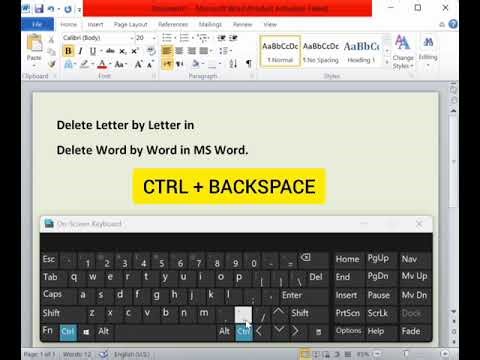This screenshot has height=360, width=480.
Task: Switch to the References tab
Action: coord(173,25)
